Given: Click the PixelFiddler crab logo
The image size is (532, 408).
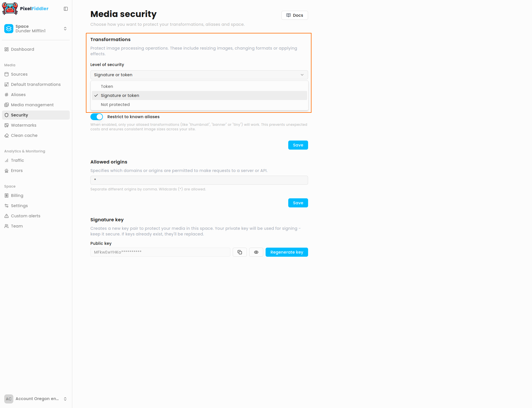Looking at the screenshot, I should click(x=10, y=8).
